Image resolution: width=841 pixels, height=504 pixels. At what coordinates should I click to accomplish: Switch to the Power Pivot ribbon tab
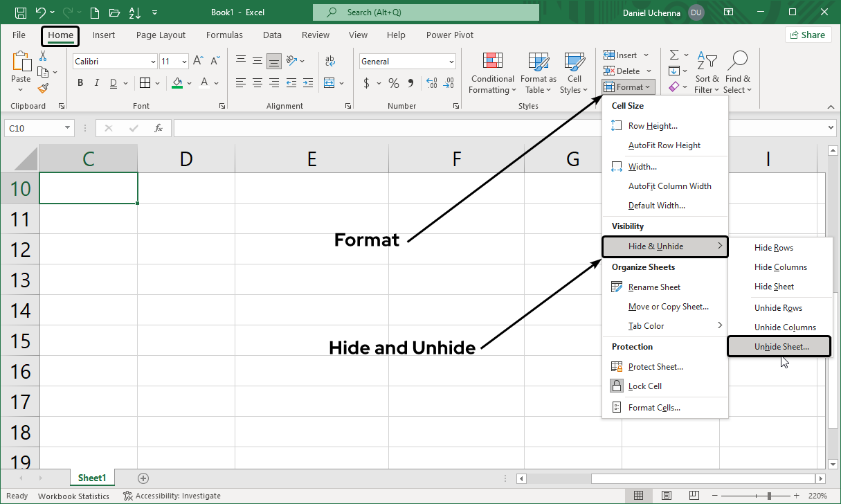[449, 35]
